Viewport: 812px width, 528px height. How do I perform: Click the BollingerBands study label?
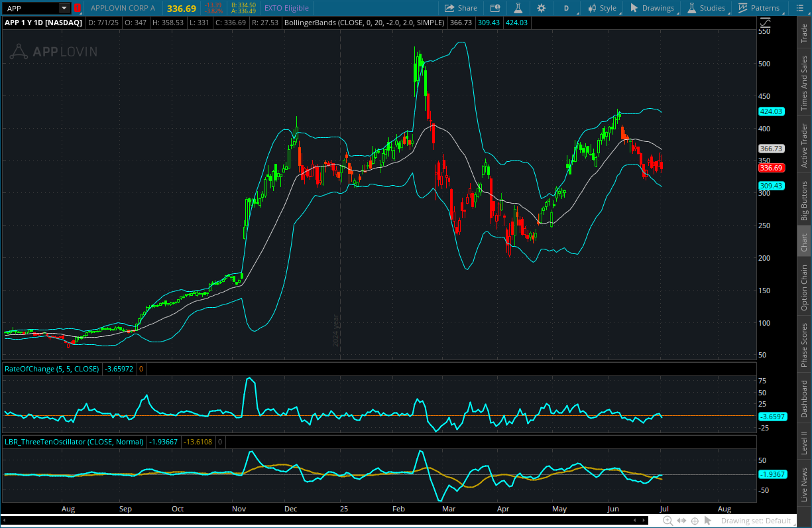(365, 23)
